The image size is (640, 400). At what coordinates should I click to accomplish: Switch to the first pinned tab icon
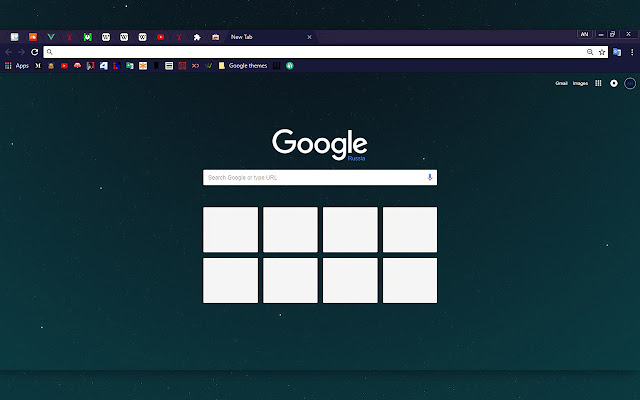[x=14, y=37]
